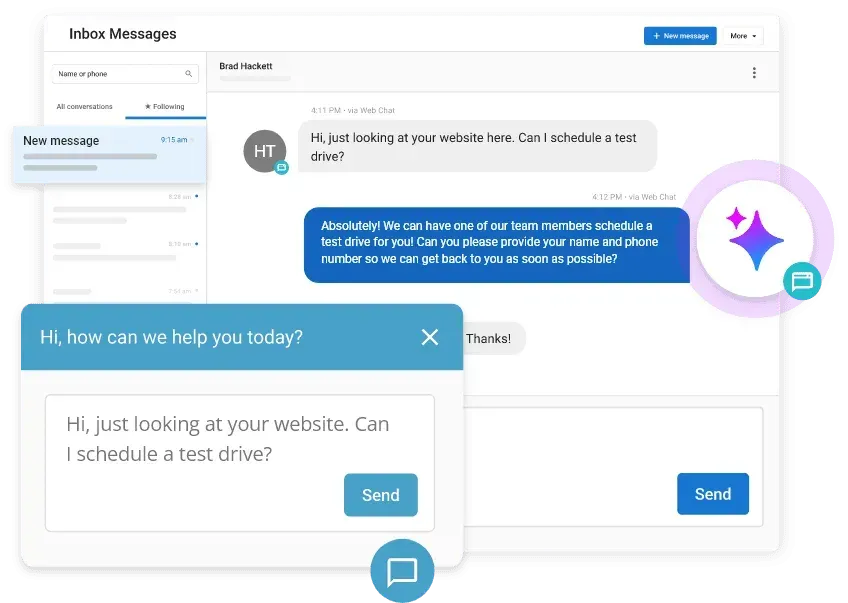Click the Inbox Messages heading

tap(123, 34)
